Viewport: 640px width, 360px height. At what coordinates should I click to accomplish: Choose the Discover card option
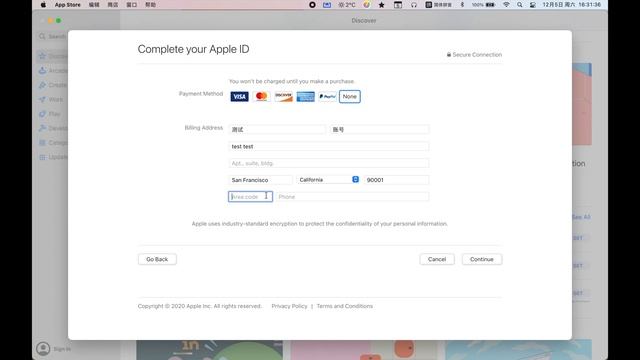pos(283,96)
